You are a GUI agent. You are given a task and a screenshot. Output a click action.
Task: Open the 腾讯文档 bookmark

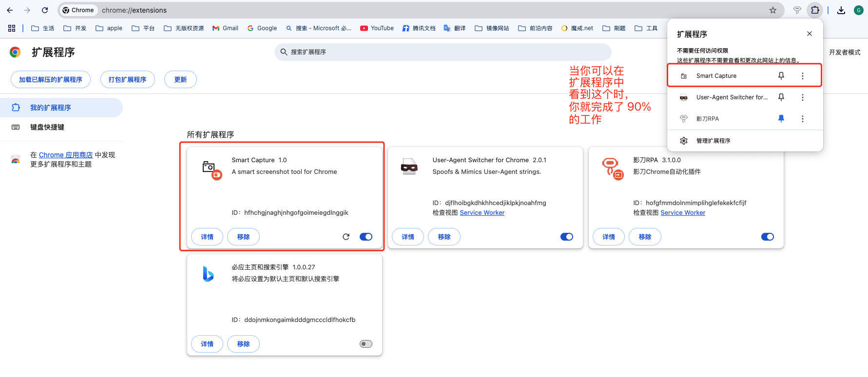[419, 28]
